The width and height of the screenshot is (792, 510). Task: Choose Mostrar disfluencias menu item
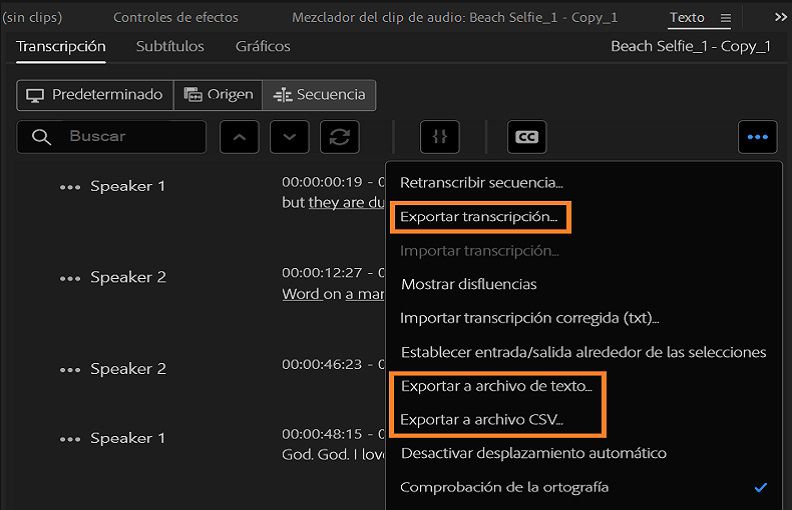[x=469, y=284]
